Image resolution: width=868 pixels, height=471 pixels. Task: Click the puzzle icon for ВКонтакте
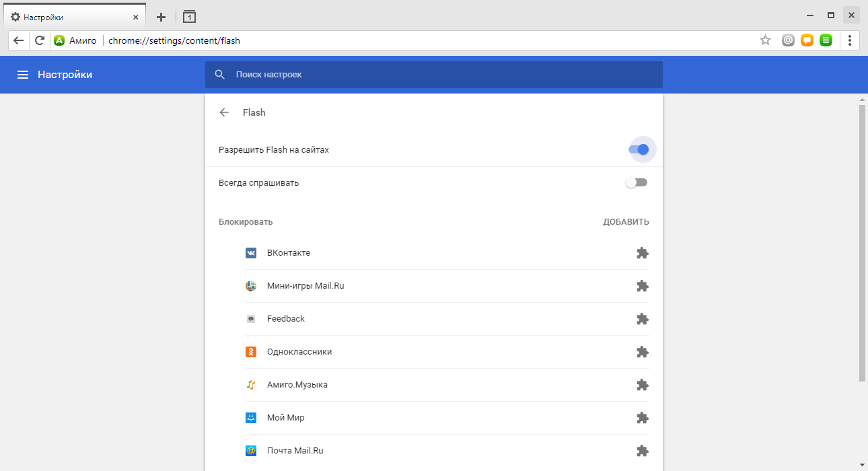click(x=643, y=253)
